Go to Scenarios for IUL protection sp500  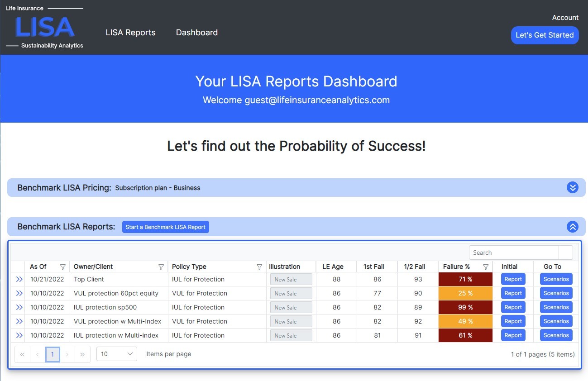click(556, 307)
